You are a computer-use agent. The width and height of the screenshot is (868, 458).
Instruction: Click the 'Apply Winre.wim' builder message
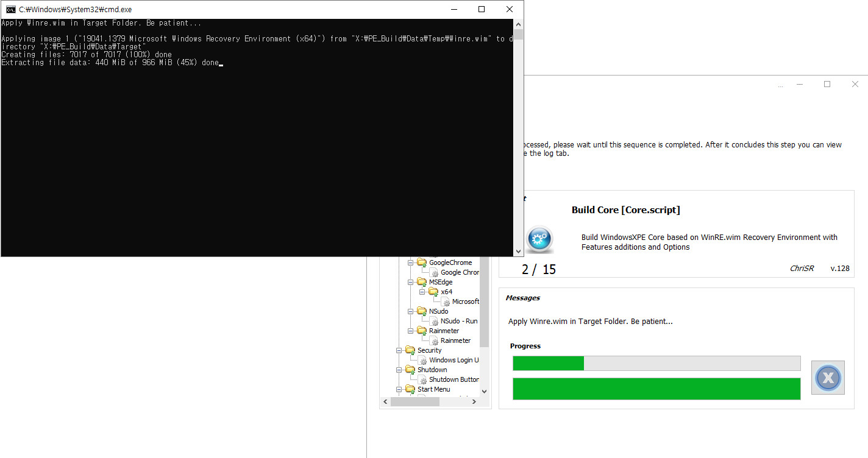(x=591, y=321)
